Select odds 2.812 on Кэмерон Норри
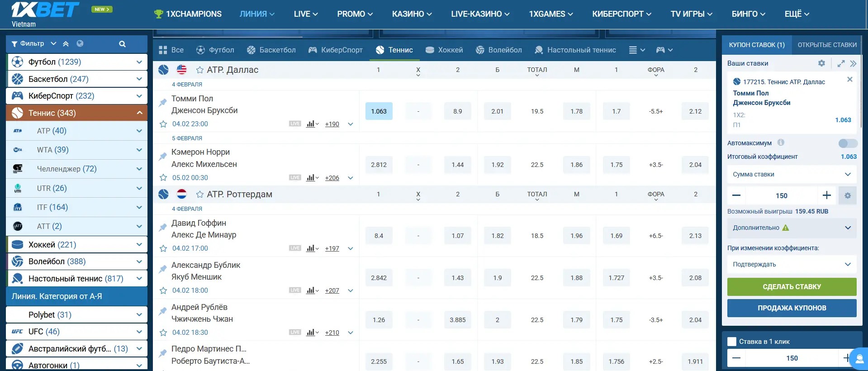 pos(379,165)
